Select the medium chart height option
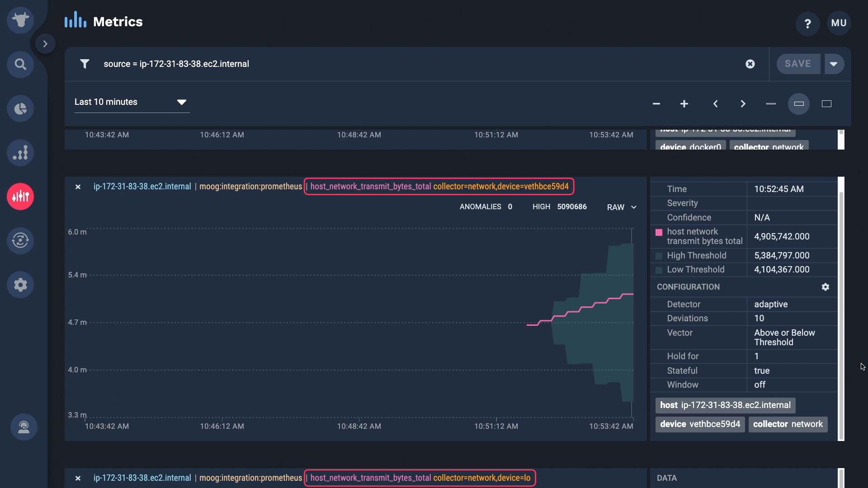 point(799,104)
